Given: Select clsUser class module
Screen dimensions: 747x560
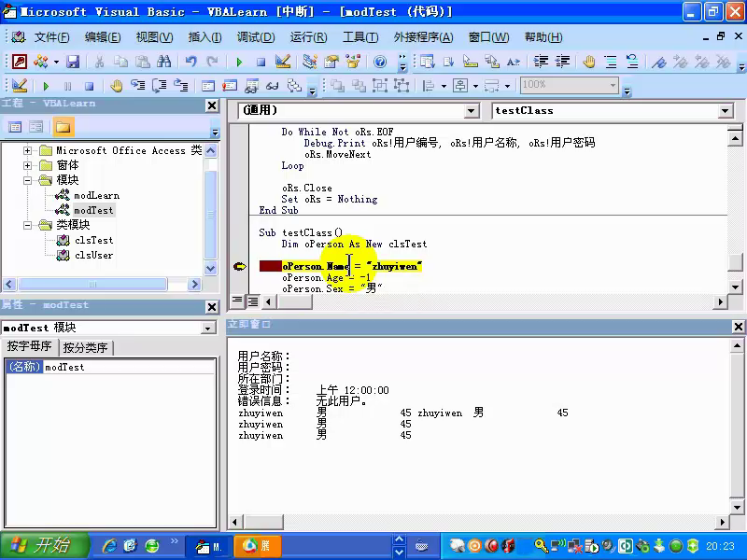Looking at the screenshot, I should click(94, 255).
